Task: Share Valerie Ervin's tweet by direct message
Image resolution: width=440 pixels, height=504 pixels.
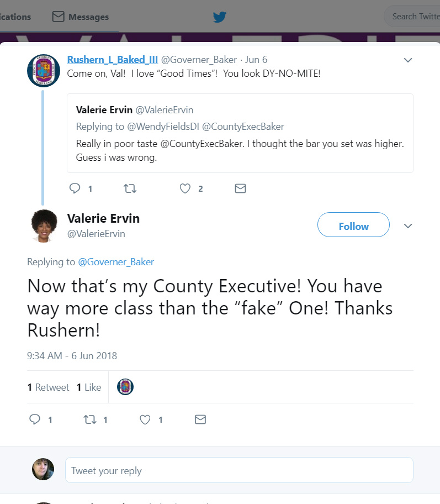Action: pos(200,419)
